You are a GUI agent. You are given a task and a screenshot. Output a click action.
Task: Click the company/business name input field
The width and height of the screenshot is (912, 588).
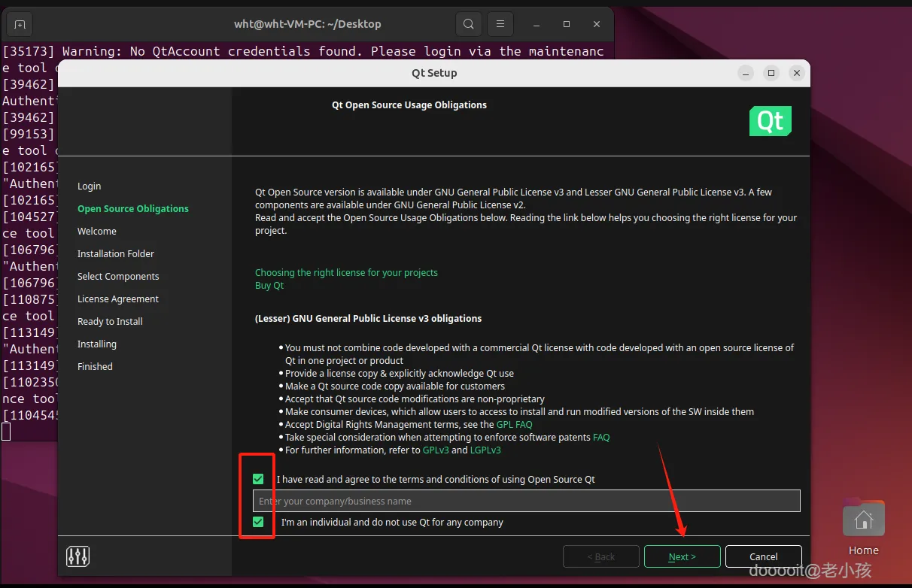(526, 501)
